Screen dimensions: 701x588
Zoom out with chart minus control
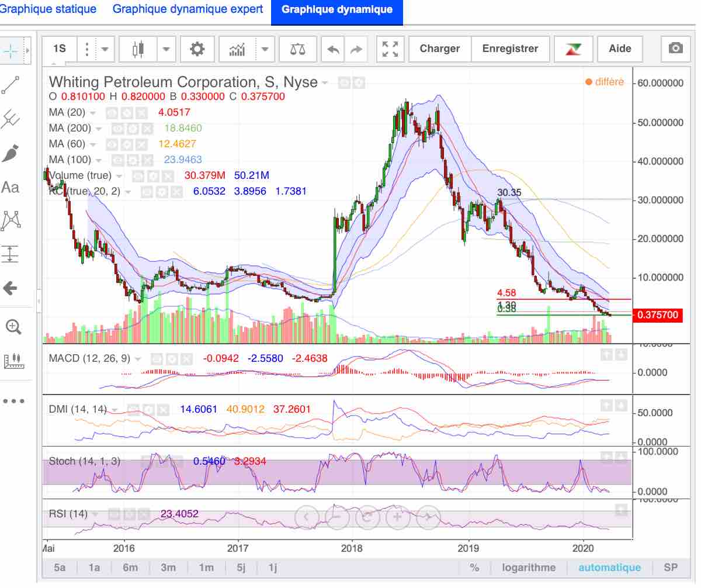pyautogui.click(x=336, y=517)
